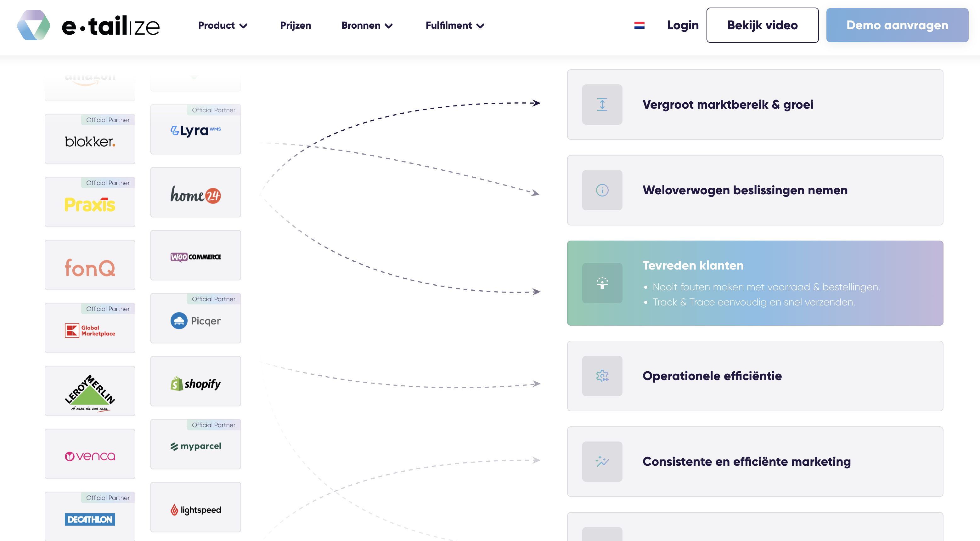The height and width of the screenshot is (541, 980).
Task: Click the Tevreden klanten icon
Action: tap(602, 283)
